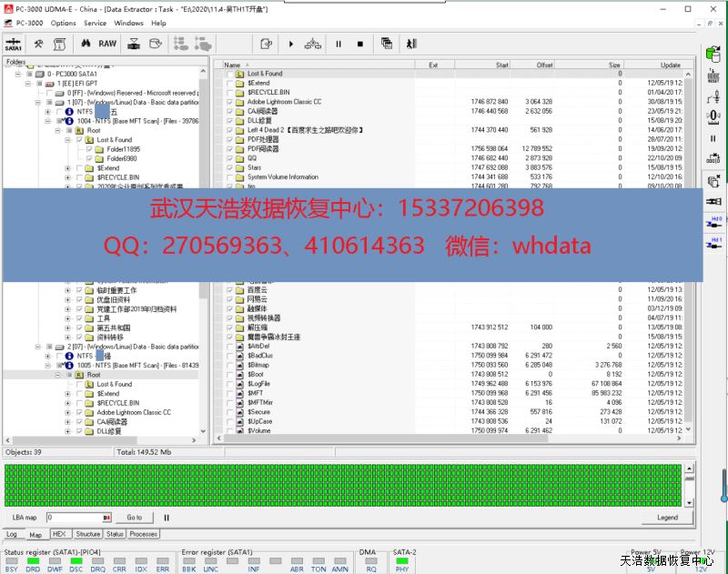Click the SATA1 port toolbar icon
This screenshot has height=574, width=728.
14,43
